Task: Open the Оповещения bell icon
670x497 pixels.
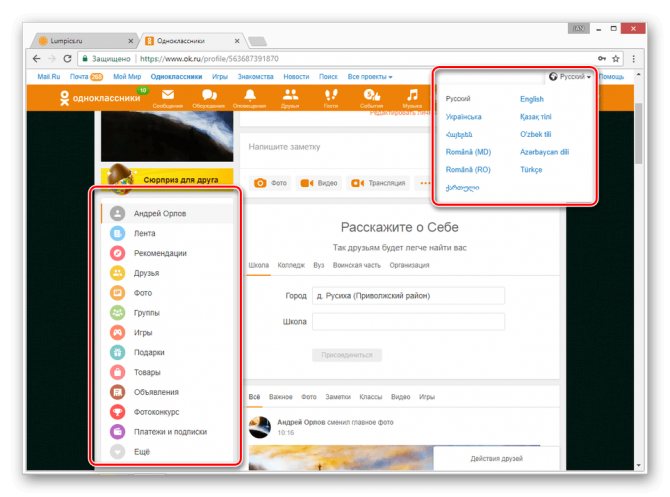Action: click(x=250, y=95)
